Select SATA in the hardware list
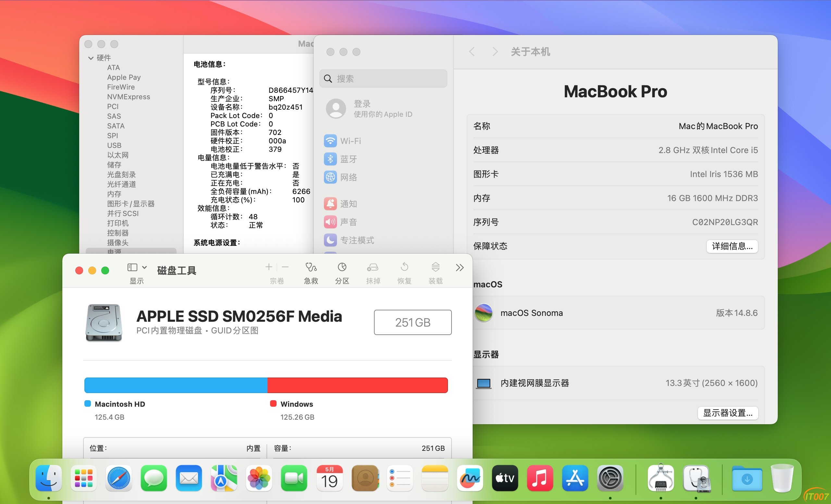The image size is (831, 504). point(116,126)
